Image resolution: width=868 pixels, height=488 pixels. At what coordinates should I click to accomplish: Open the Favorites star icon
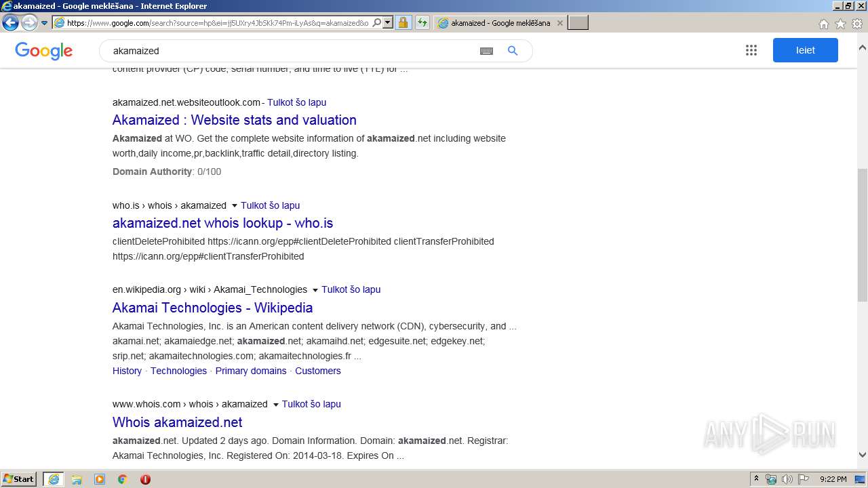pyautogui.click(x=840, y=24)
